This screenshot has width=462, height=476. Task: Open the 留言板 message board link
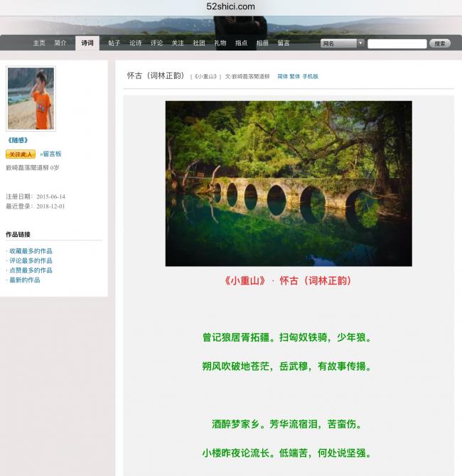[x=51, y=154]
